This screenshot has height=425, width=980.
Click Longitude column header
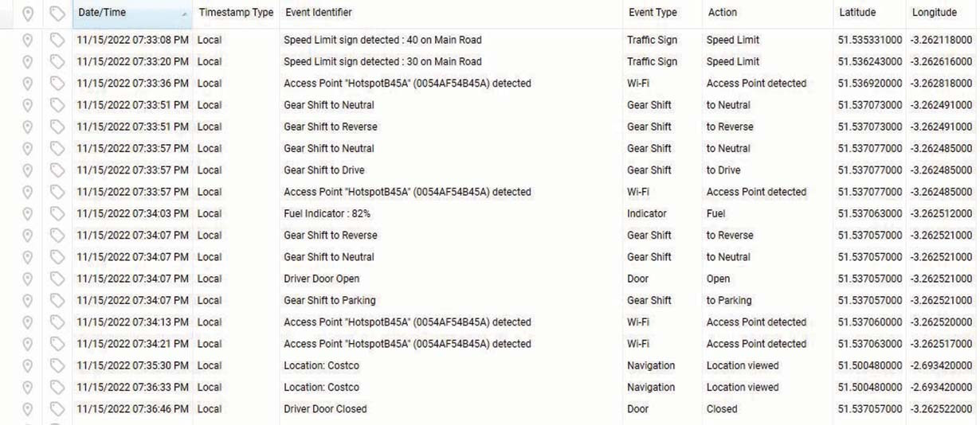point(935,13)
